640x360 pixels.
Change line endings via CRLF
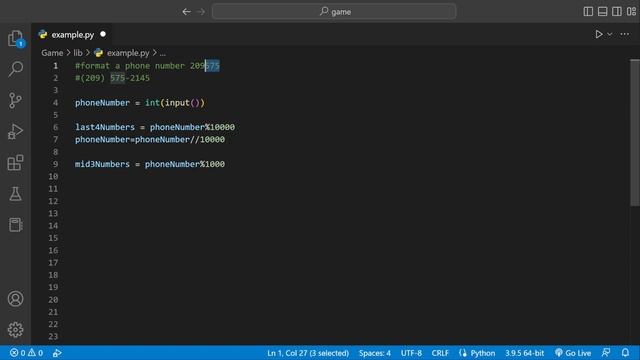tap(440, 353)
